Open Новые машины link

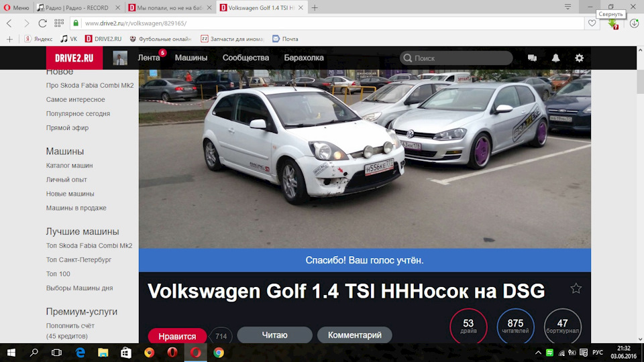[70, 194]
